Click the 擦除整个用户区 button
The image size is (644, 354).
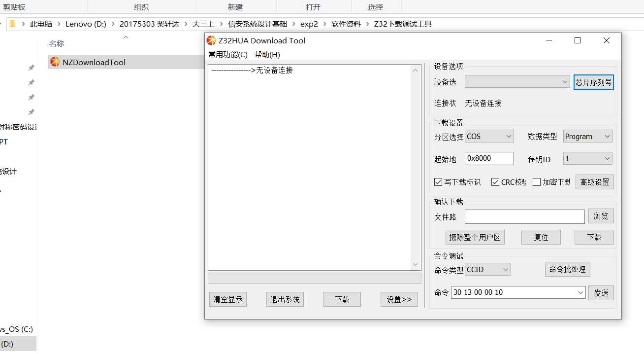click(x=475, y=237)
